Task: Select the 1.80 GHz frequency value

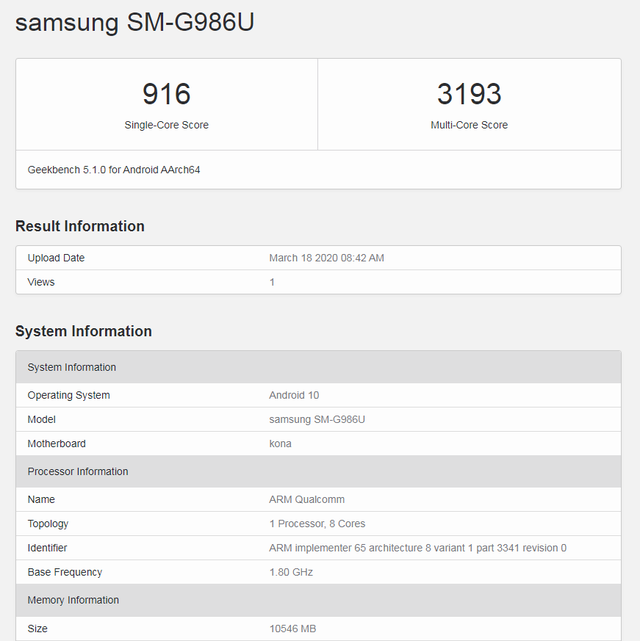Action: [291, 572]
